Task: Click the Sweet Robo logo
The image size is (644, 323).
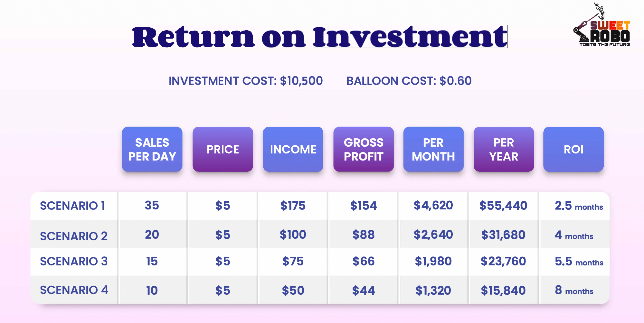Action: pos(602,26)
